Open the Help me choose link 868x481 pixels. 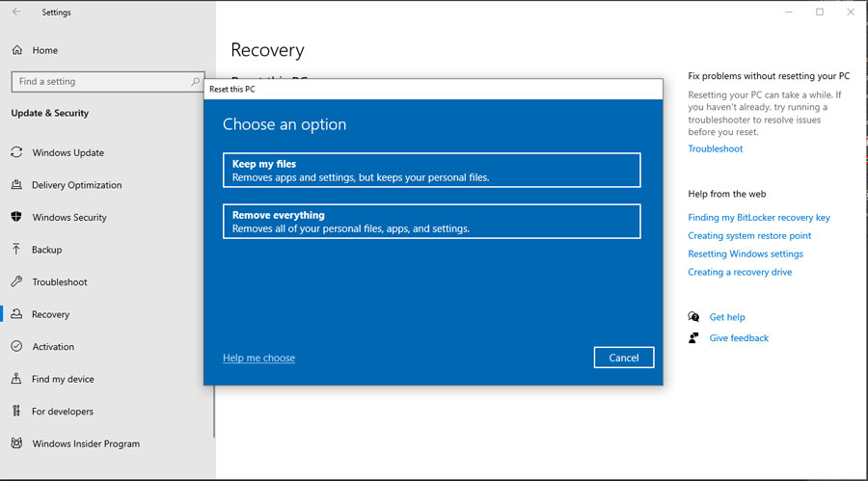point(258,358)
